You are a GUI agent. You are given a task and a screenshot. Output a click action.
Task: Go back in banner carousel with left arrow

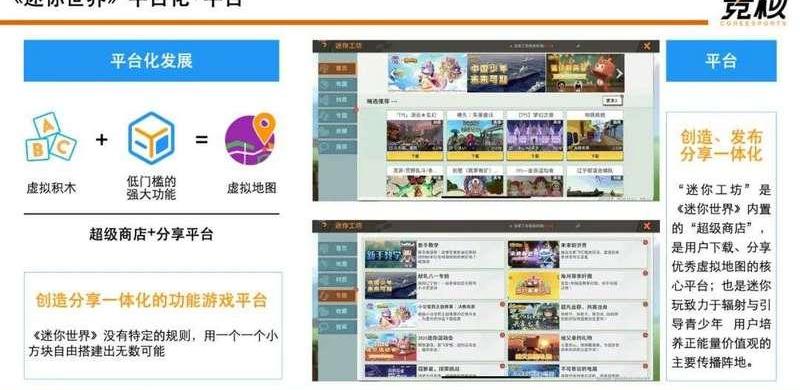[x=393, y=73]
